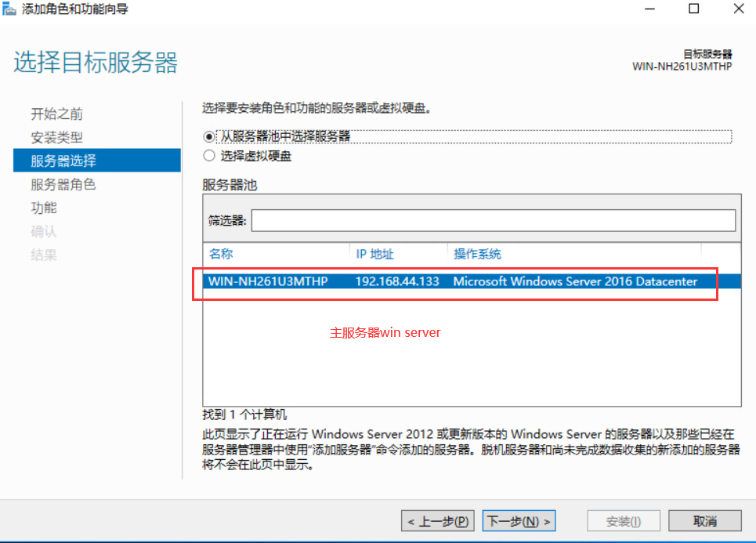756x543 pixels.
Task: Click the 取消 cancel button
Action: (x=705, y=521)
